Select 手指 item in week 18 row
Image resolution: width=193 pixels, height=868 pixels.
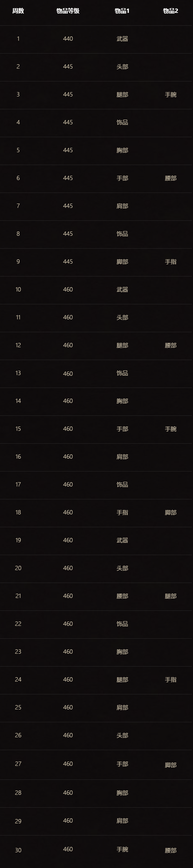click(x=122, y=512)
